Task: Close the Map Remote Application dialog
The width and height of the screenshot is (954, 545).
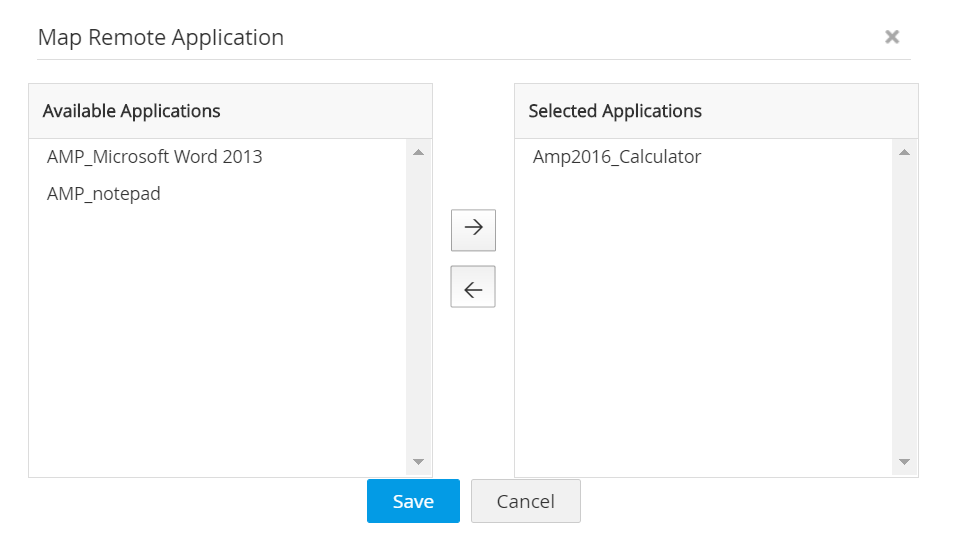Action: pos(892,37)
